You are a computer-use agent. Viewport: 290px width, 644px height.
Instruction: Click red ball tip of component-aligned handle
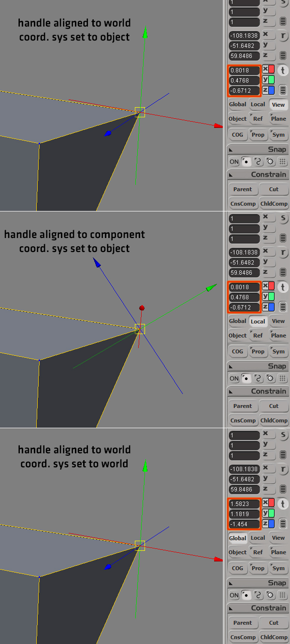[x=142, y=308]
